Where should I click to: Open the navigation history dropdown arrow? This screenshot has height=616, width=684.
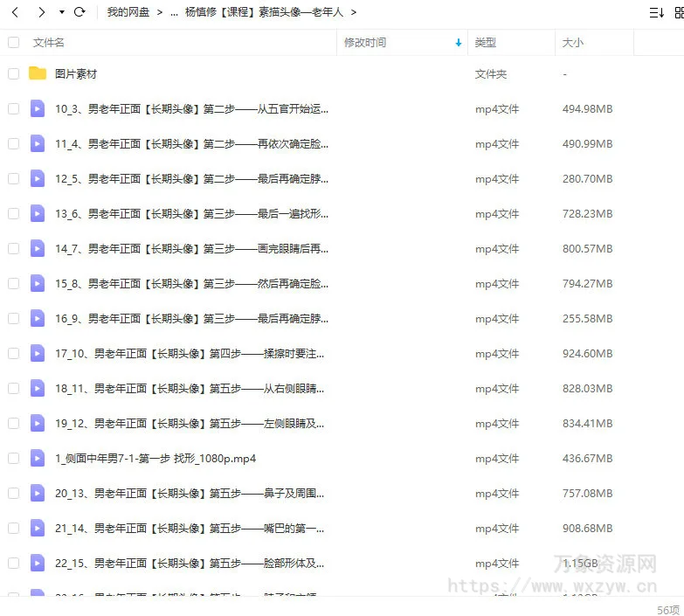click(x=62, y=12)
